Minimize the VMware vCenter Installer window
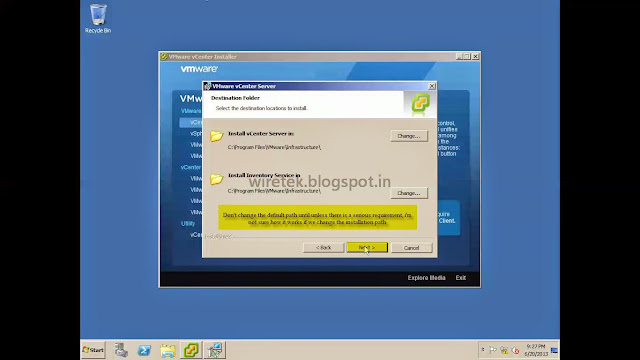Viewport: 640px width, 360px height. click(x=459, y=57)
